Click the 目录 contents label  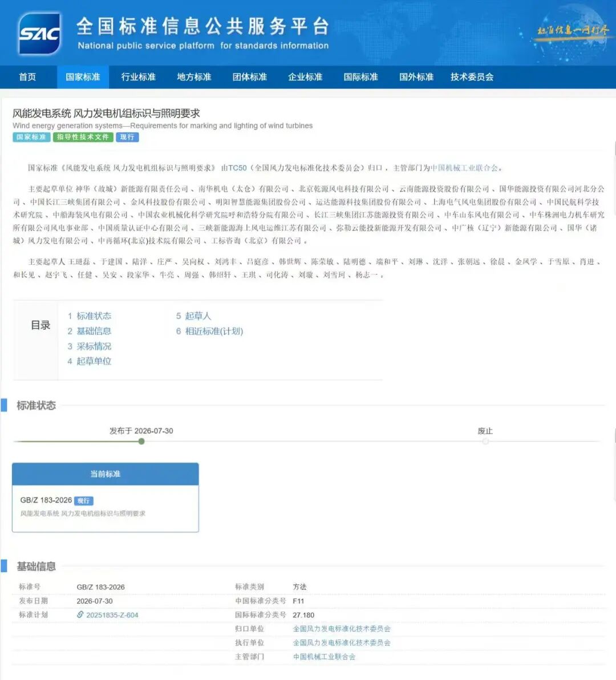40,325
